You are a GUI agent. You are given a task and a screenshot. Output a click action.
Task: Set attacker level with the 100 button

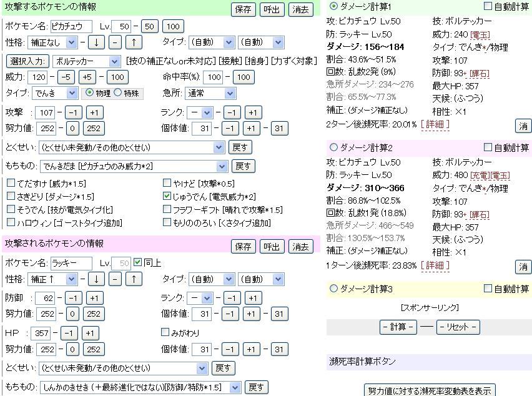click(173, 26)
